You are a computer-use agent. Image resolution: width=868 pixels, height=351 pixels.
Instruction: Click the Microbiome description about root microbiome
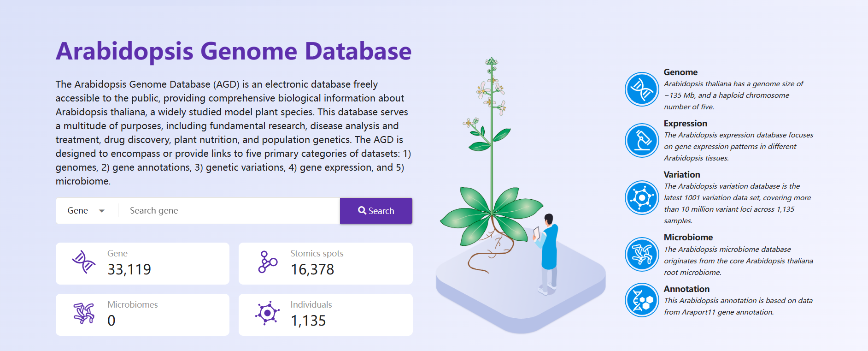(739, 261)
